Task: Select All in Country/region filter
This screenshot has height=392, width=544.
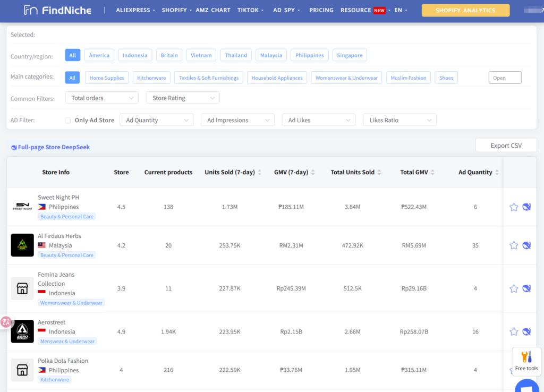Action: point(72,55)
